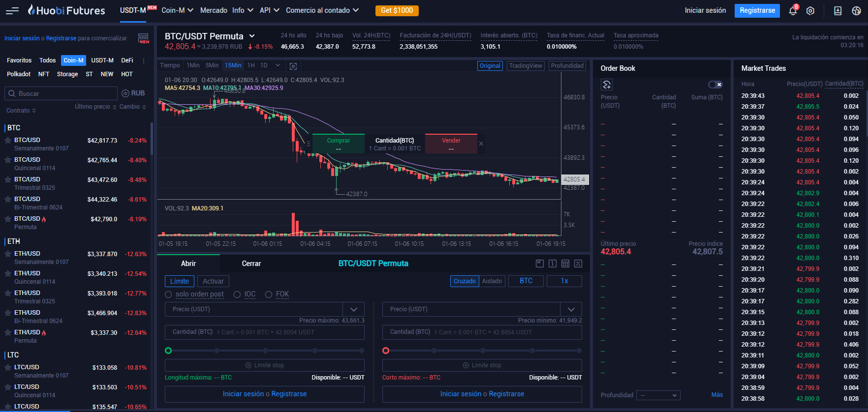The width and height of the screenshot is (868, 412).
Task: Open the language globe icon
Action: click(x=856, y=11)
